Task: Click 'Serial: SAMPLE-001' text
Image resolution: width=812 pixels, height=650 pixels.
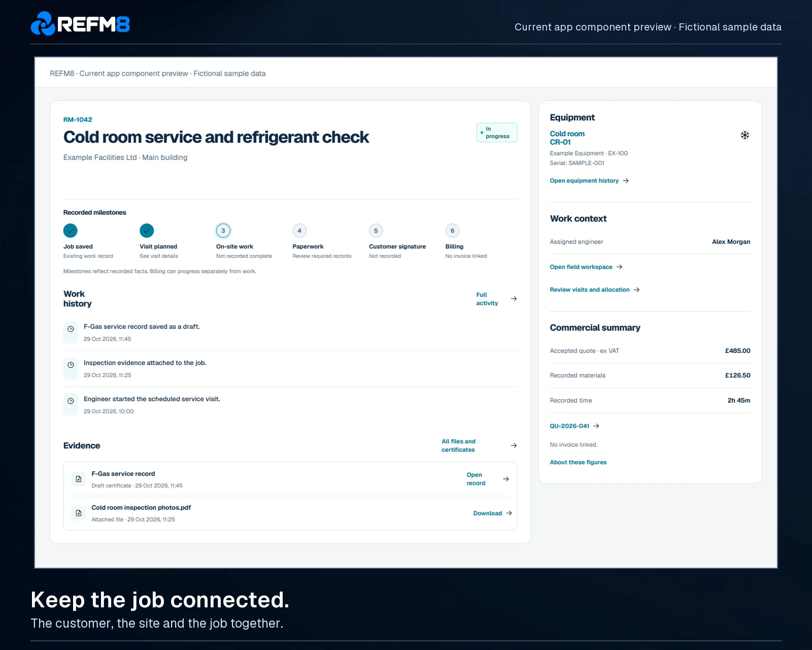Action: point(577,163)
